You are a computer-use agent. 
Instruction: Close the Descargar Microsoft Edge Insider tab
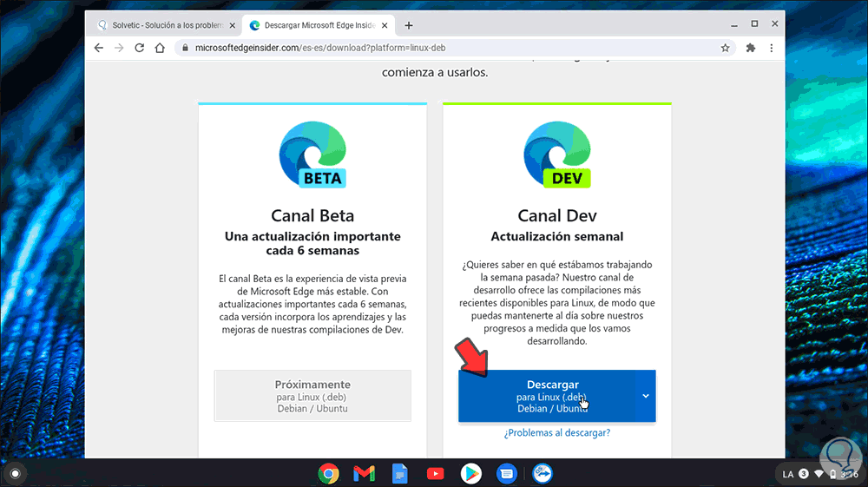click(385, 25)
